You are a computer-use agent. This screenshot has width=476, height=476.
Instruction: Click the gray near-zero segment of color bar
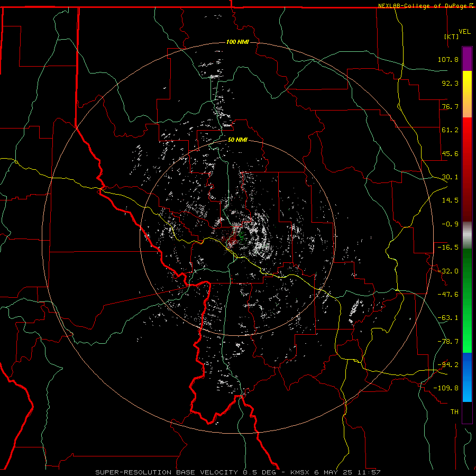tap(467, 235)
